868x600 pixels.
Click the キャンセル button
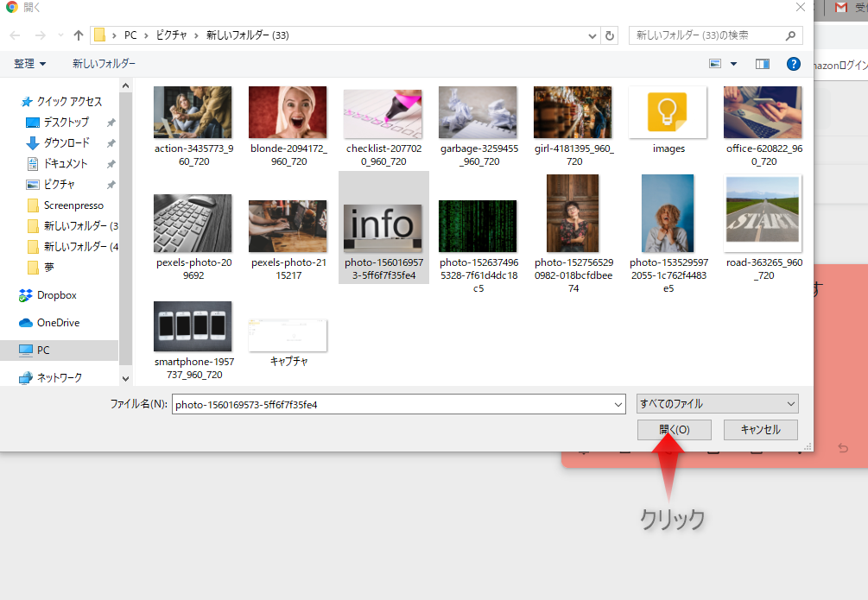[x=761, y=430]
